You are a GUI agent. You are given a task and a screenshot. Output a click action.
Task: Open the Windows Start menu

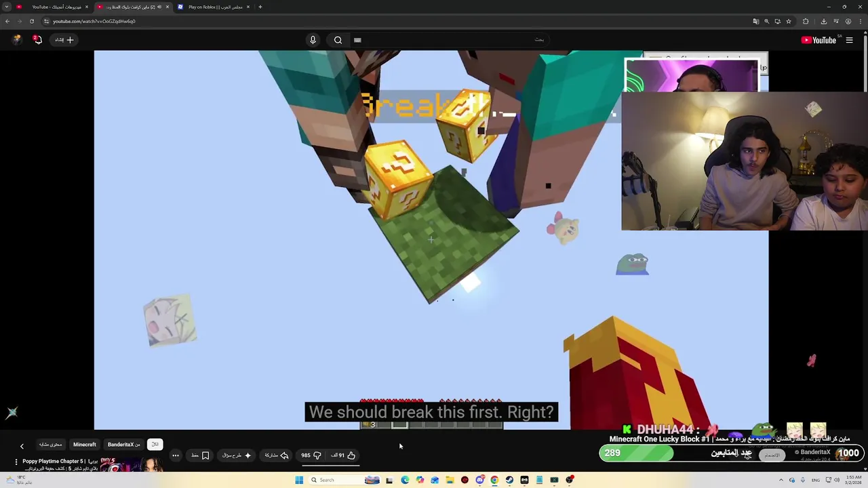pyautogui.click(x=299, y=480)
